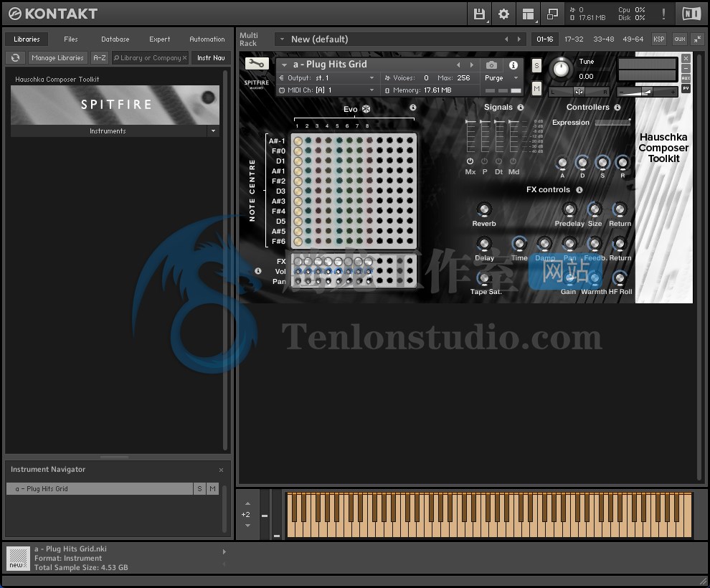The width and height of the screenshot is (710, 588).
Task: Open Kontakt options gear icon
Action: [503, 14]
